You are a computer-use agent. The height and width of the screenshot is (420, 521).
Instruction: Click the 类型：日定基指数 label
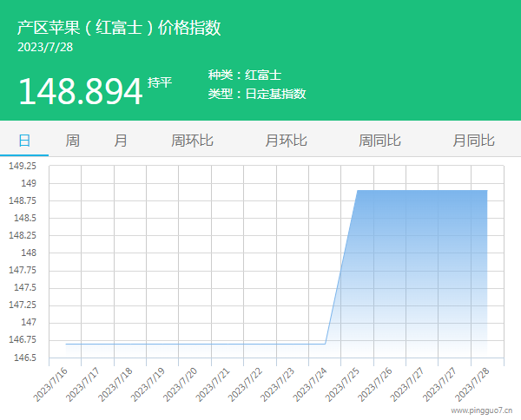point(257,94)
